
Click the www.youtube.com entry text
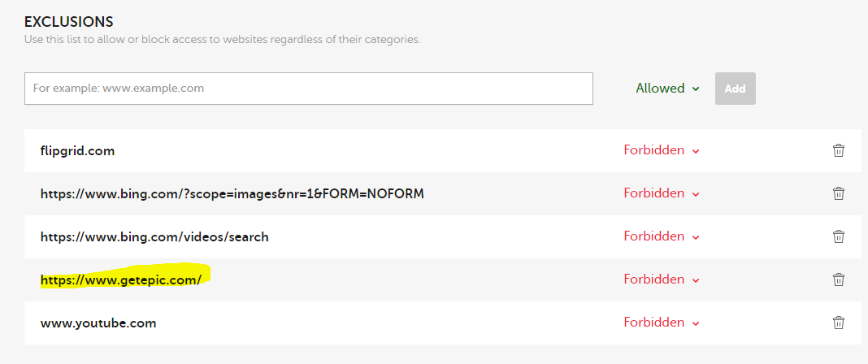tap(98, 323)
